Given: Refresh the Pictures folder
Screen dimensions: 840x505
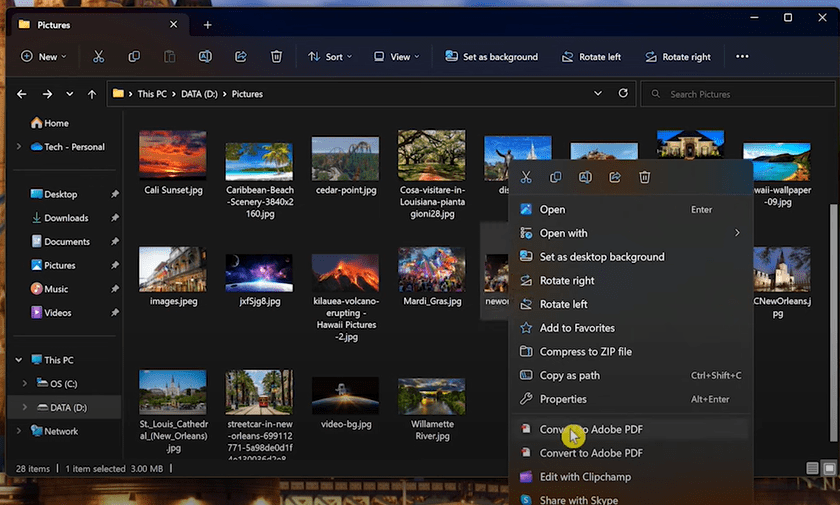Looking at the screenshot, I should coord(623,93).
